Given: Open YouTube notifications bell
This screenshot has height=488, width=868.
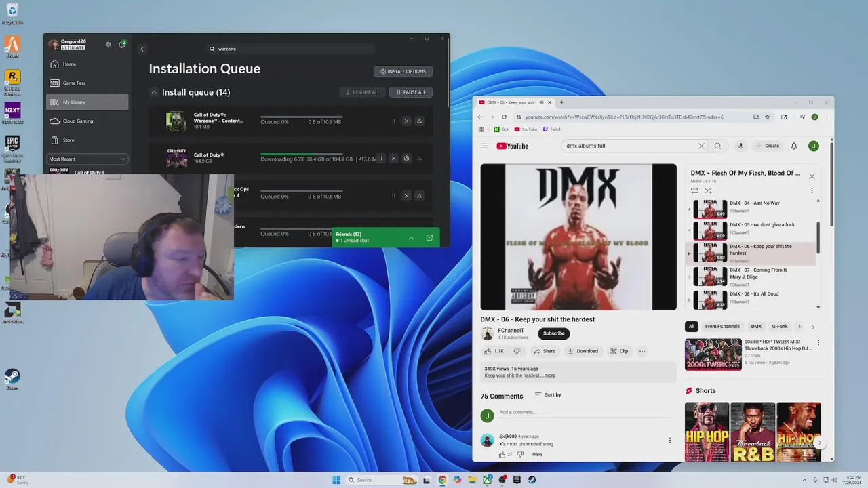Looking at the screenshot, I should (x=794, y=146).
